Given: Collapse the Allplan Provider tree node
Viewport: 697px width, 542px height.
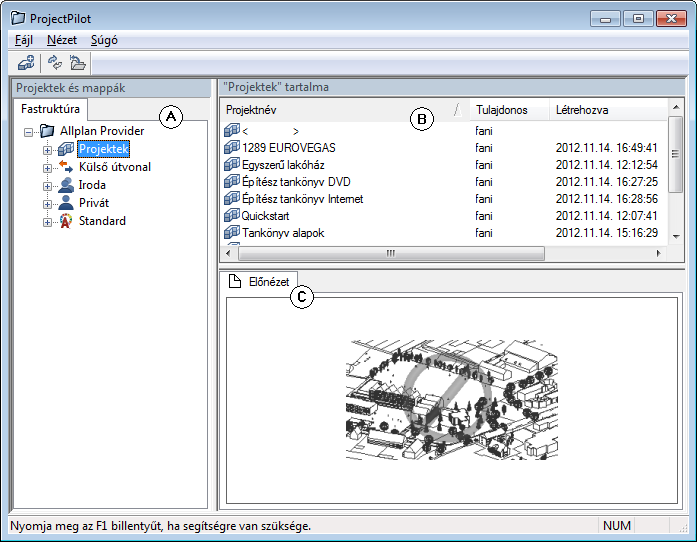Looking at the screenshot, I should point(28,132).
